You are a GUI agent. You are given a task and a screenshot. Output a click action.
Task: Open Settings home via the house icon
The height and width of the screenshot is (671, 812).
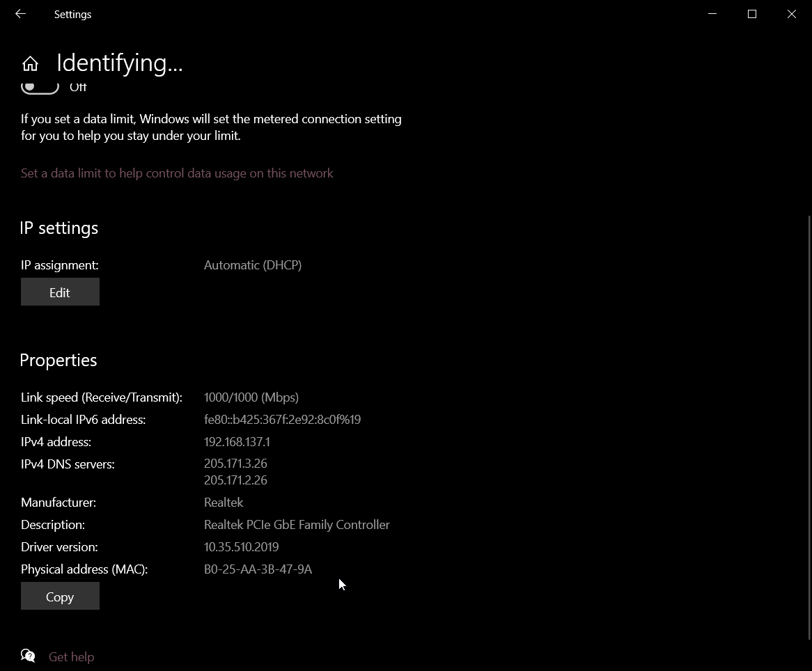pyautogui.click(x=30, y=63)
